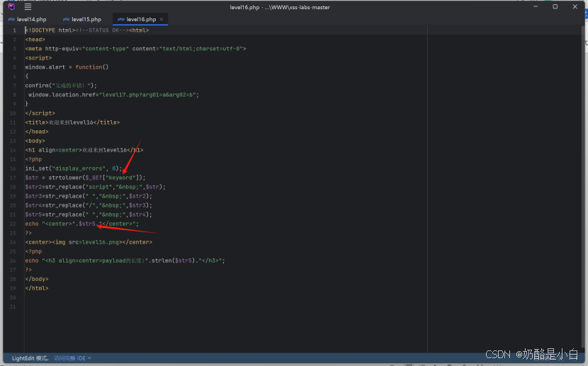Open the access full IDE dropdown
This screenshot has height=366, width=588.
[73, 358]
